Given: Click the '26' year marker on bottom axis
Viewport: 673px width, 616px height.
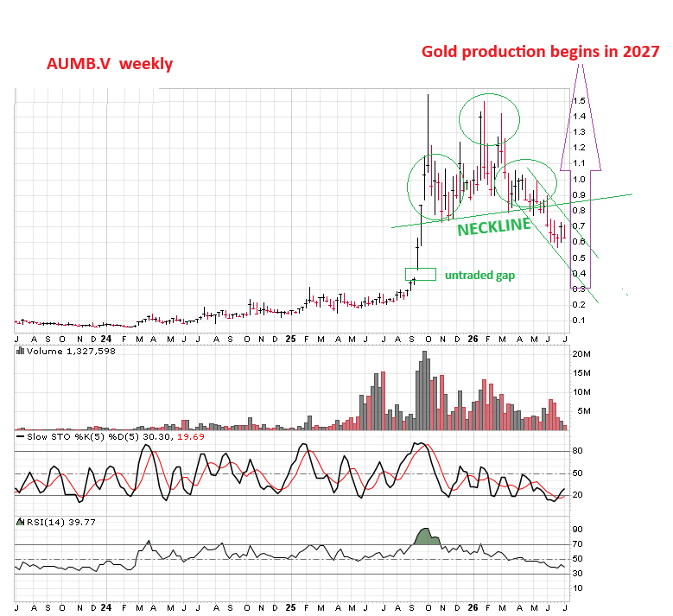Looking at the screenshot, I should (473, 608).
